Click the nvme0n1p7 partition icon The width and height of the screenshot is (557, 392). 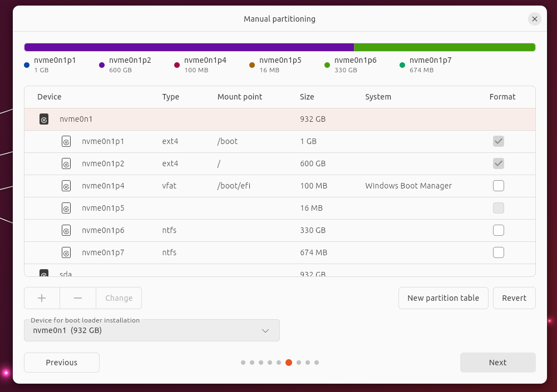tap(66, 252)
